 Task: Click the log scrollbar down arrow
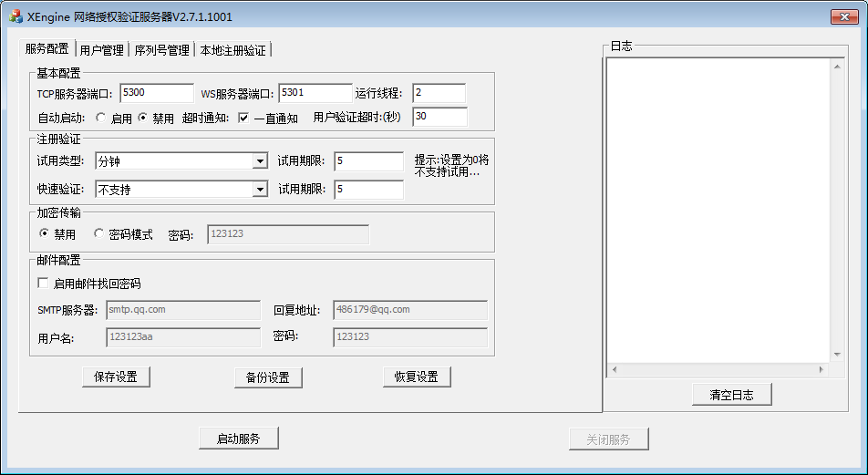tap(837, 355)
